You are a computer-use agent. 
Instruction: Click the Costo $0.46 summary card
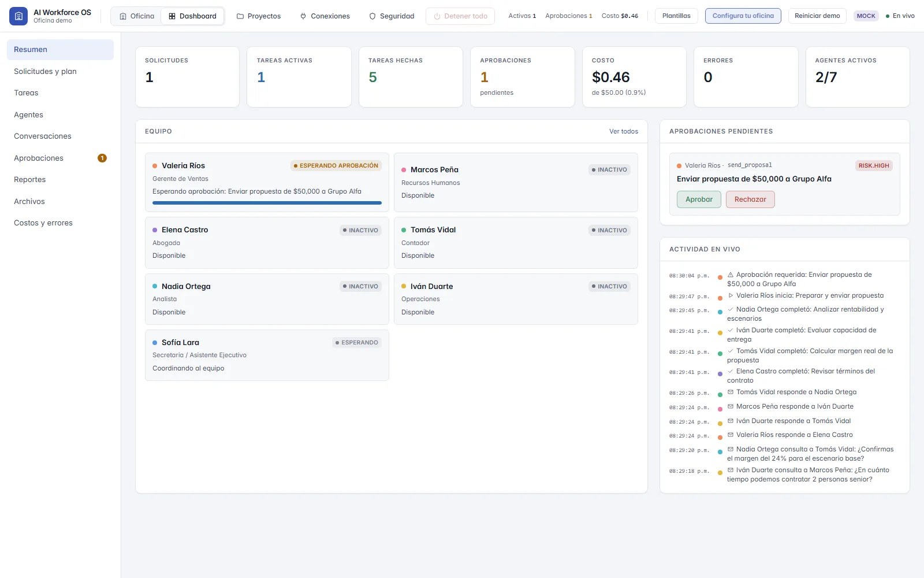click(634, 77)
